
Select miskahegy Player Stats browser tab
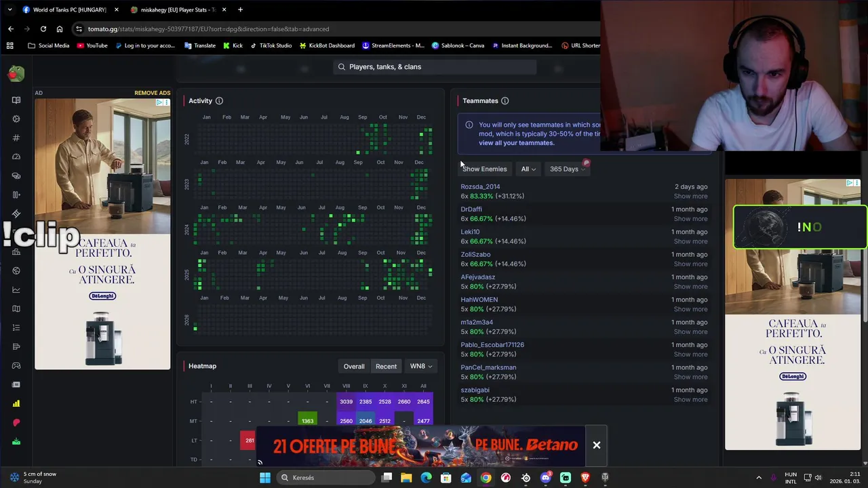[x=178, y=10]
